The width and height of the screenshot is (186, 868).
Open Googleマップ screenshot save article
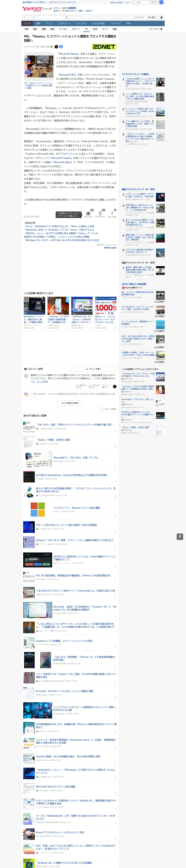click(64, 641)
